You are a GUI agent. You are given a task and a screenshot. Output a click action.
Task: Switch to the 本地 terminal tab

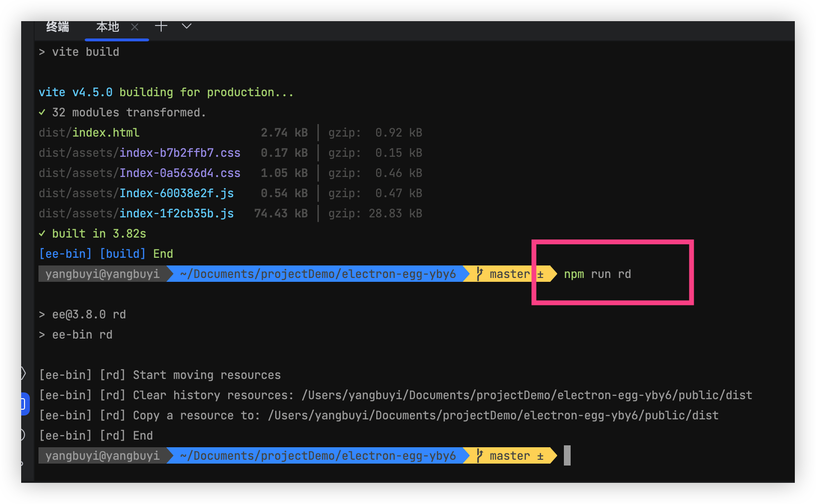coord(108,27)
